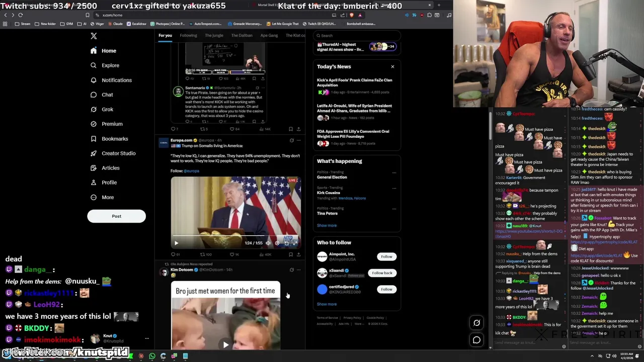Open more options on Europa.com post
This screenshot has height=362, width=644.
pyautogui.click(x=298, y=140)
